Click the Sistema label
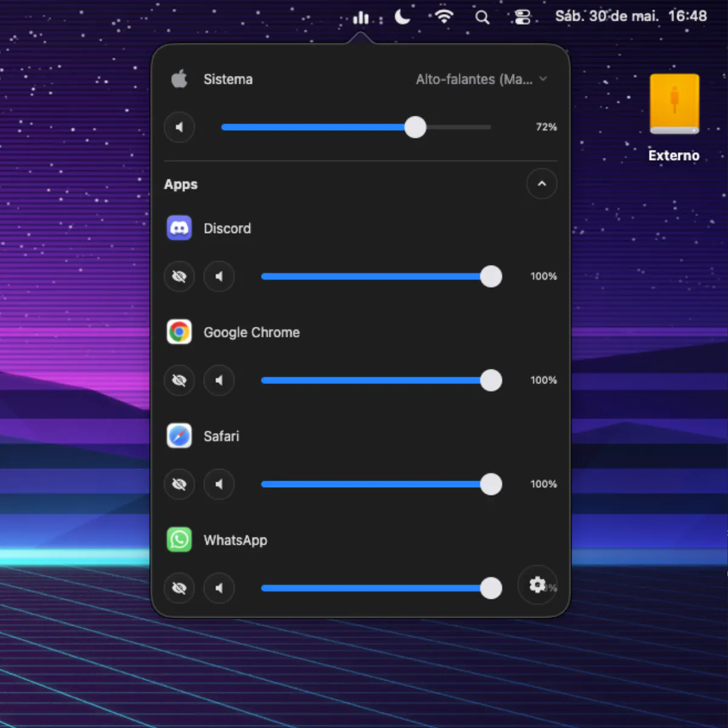 [x=228, y=79]
